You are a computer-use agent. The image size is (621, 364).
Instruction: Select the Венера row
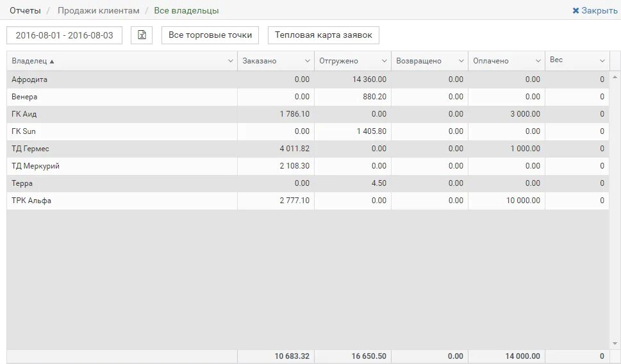[x=308, y=97]
